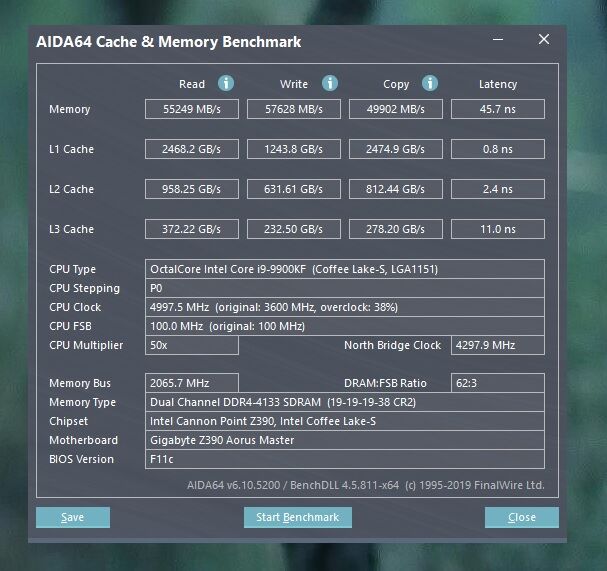
Task: Click the Copy column header
Action: pos(396,84)
